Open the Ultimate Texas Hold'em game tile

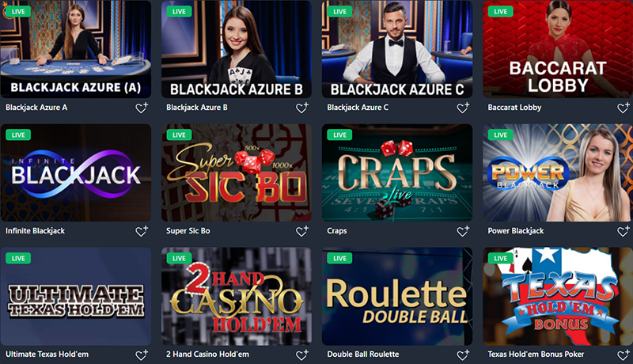click(76, 296)
